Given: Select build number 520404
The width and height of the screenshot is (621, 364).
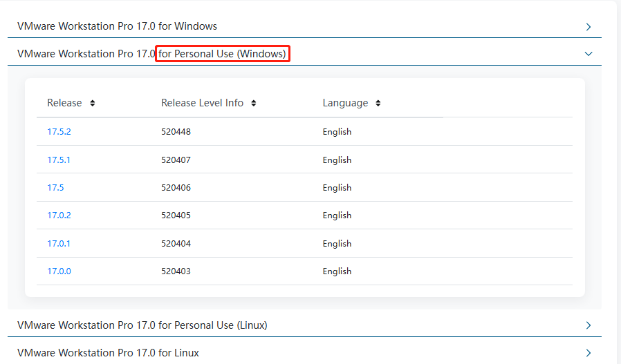Looking at the screenshot, I should coord(176,244).
